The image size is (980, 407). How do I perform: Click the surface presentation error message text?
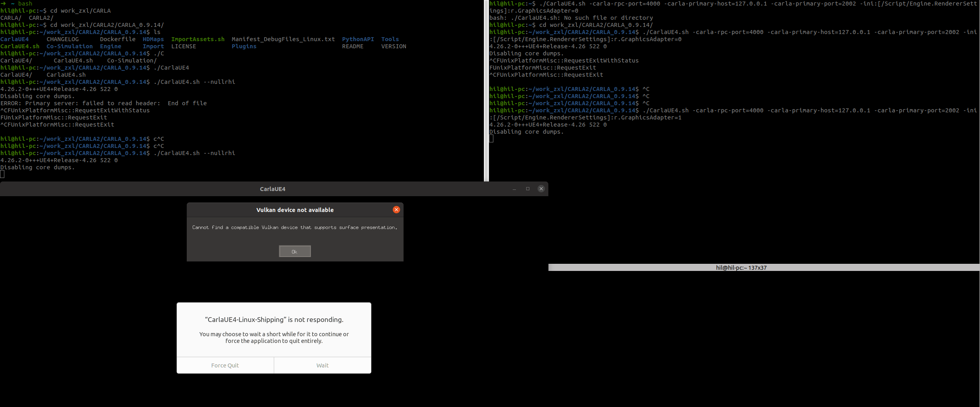tap(294, 227)
